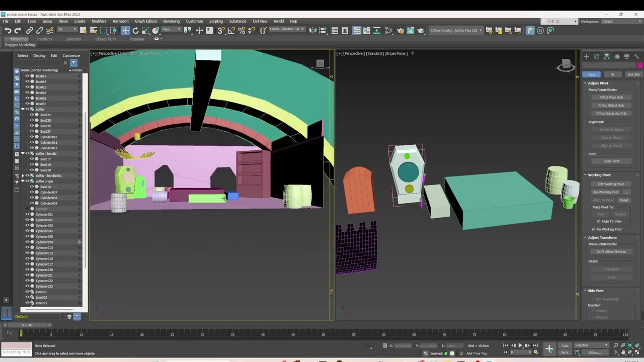Open the Scripting menu
The image size is (644, 362).
216,21
